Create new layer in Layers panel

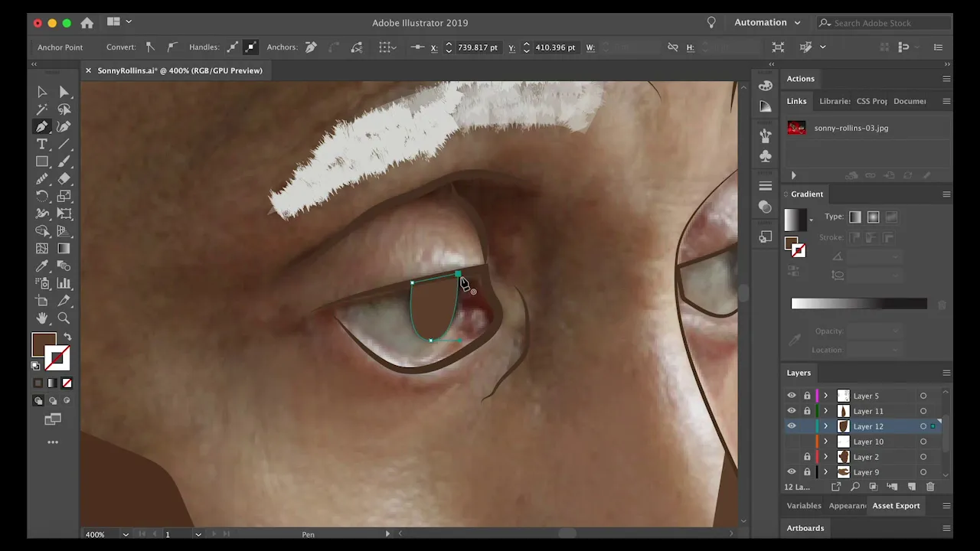(912, 487)
